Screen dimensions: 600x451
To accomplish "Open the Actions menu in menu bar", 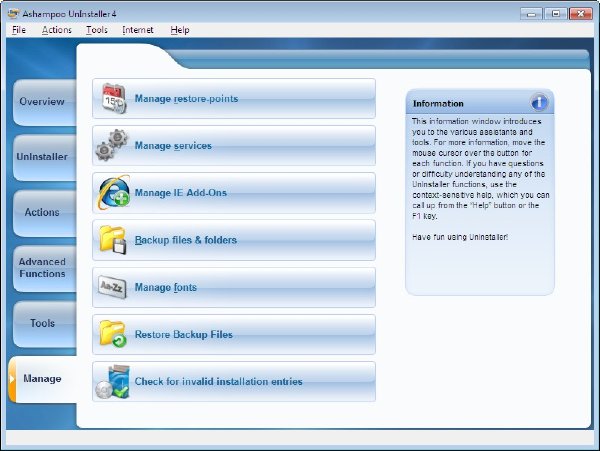I will (x=57, y=30).
